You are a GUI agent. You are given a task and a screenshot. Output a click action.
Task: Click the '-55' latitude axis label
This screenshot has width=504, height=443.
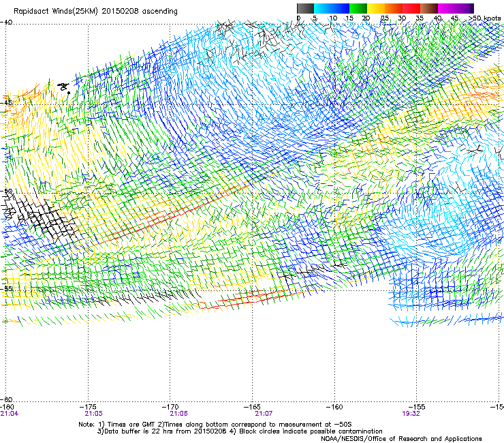(x=6, y=288)
